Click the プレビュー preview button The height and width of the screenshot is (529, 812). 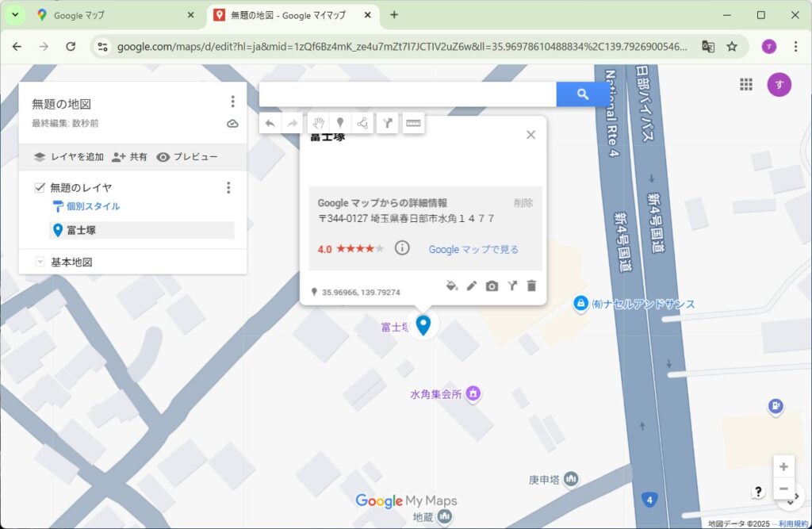click(x=187, y=157)
